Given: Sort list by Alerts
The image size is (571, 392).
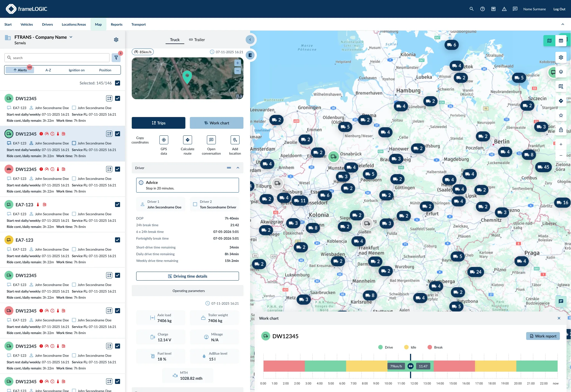Looking at the screenshot, I should click(x=20, y=70).
